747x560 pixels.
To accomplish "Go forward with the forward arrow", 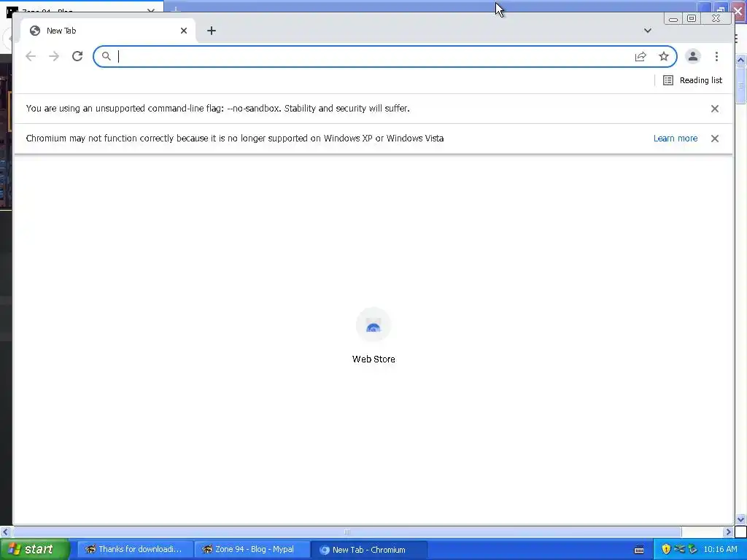I will point(54,56).
